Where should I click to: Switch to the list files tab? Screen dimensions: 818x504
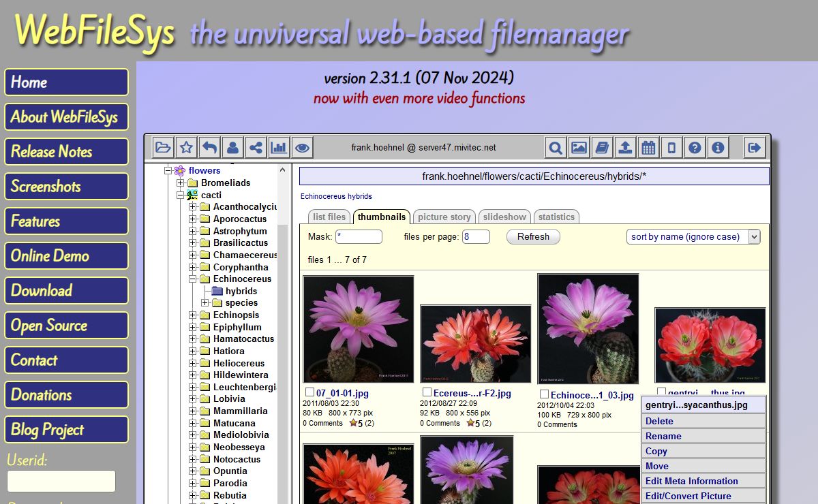click(329, 217)
